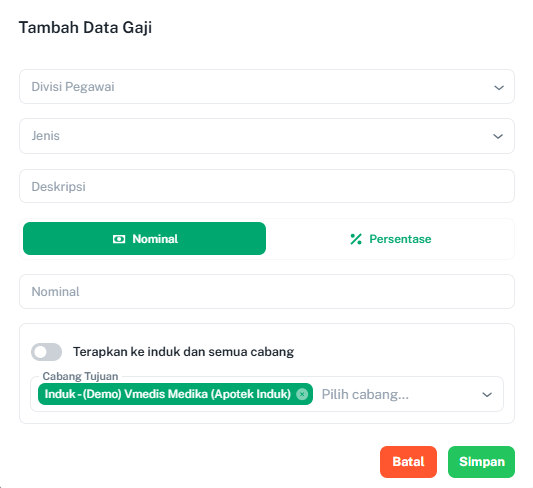This screenshot has height=488, width=533.
Task: Focus the Deskripsi text field
Action: (267, 186)
